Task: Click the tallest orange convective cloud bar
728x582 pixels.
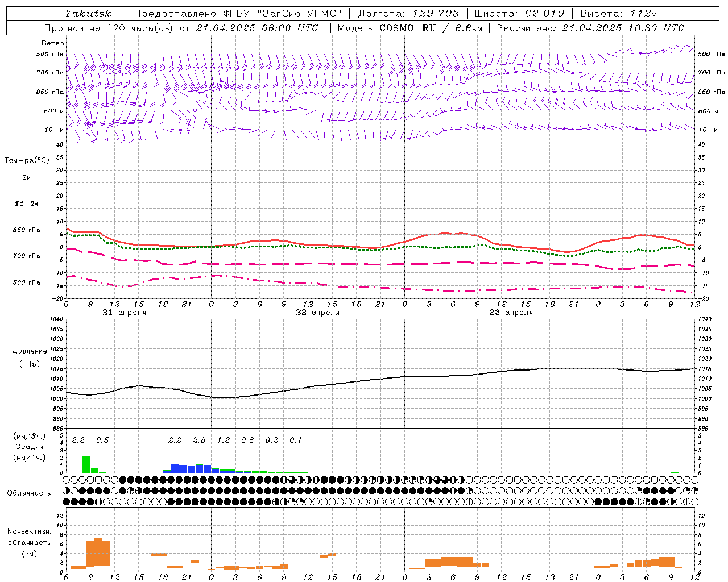Action: tap(98, 552)
